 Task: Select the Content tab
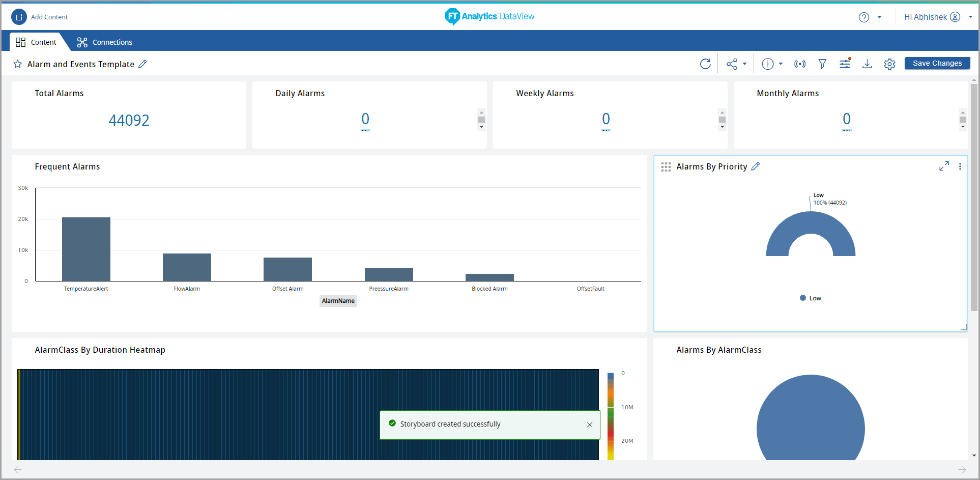(x=36, y=42)
